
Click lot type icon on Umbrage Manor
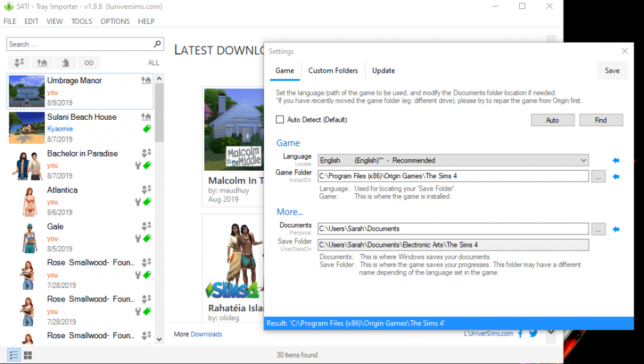[146, 80]
